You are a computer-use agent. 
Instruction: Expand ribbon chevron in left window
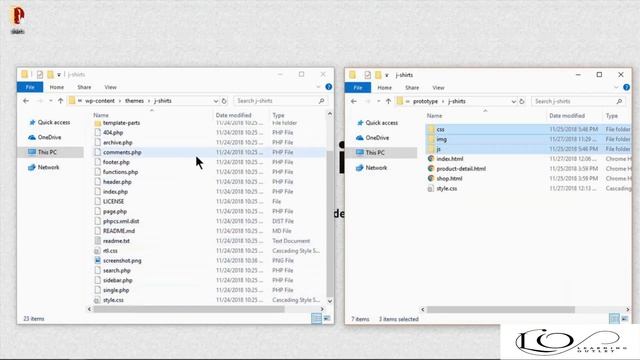point(318,87)
